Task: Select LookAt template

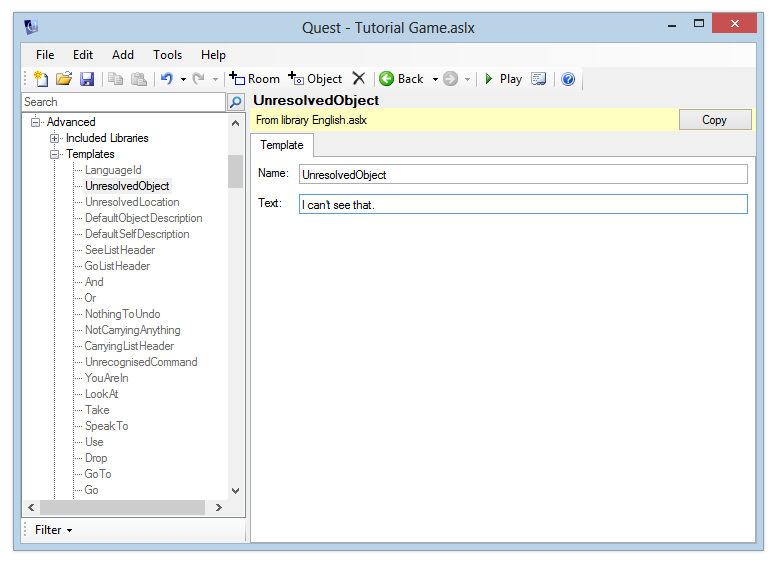Action: (x=102, y=394)
